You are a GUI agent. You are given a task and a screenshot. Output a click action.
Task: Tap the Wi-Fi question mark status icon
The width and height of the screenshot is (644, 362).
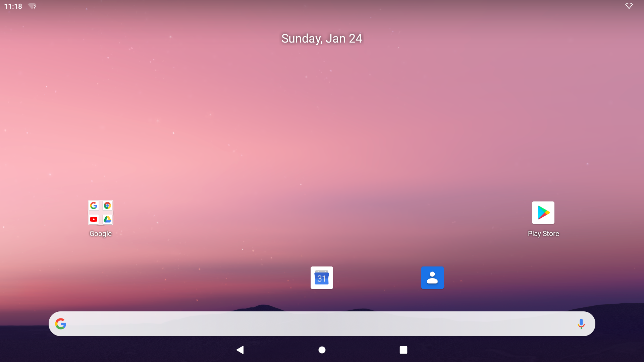[32, 6]
